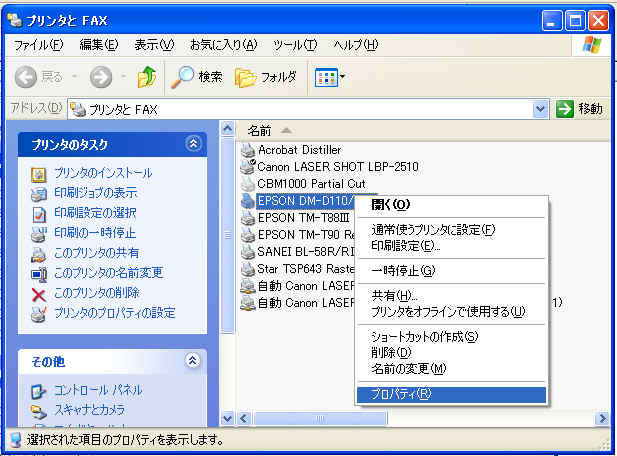Choose 一時停止(G) in context menu

(x=451, y=271)
